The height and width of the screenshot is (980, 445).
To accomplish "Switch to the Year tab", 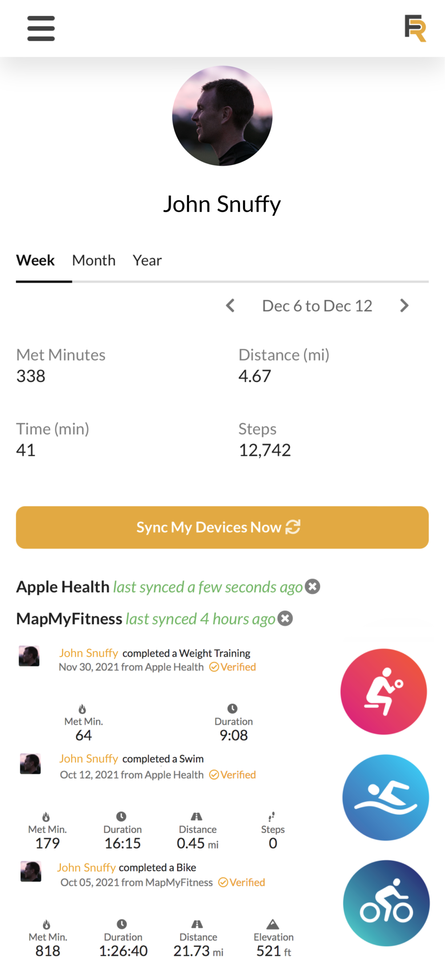I will coord(147,260).
